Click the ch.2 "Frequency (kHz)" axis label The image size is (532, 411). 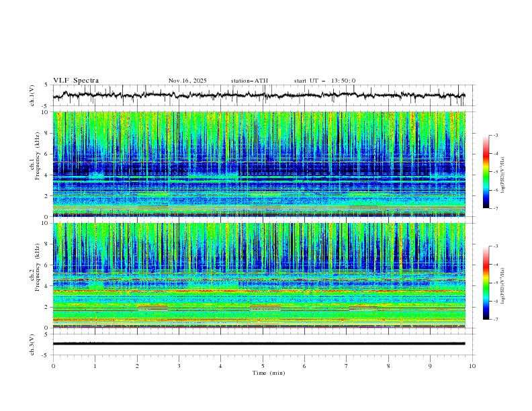coord(38,267)
